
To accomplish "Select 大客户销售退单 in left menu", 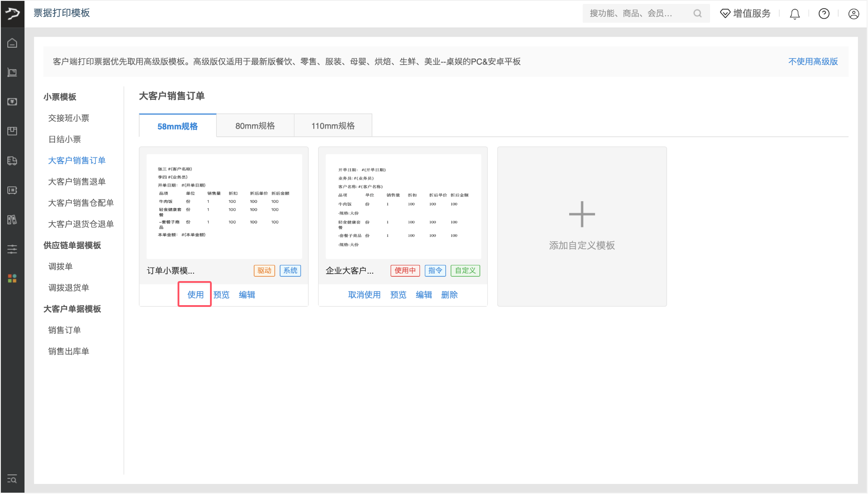I will [77, 181].
